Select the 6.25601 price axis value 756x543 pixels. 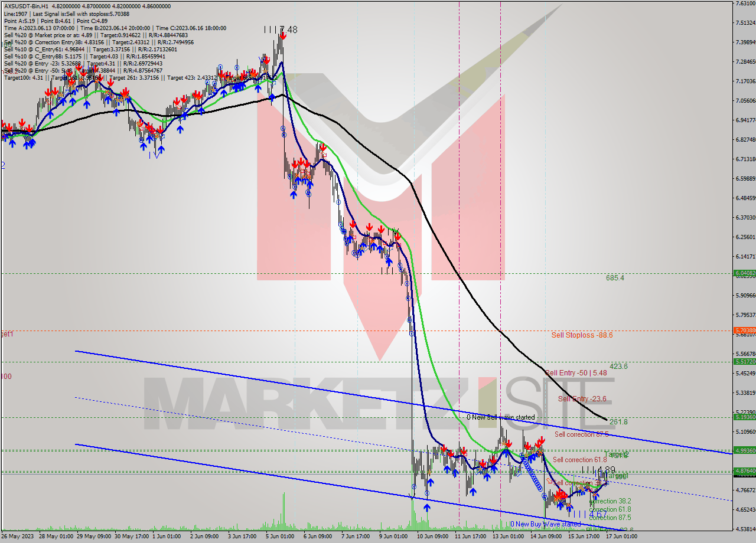pos(745,237)
